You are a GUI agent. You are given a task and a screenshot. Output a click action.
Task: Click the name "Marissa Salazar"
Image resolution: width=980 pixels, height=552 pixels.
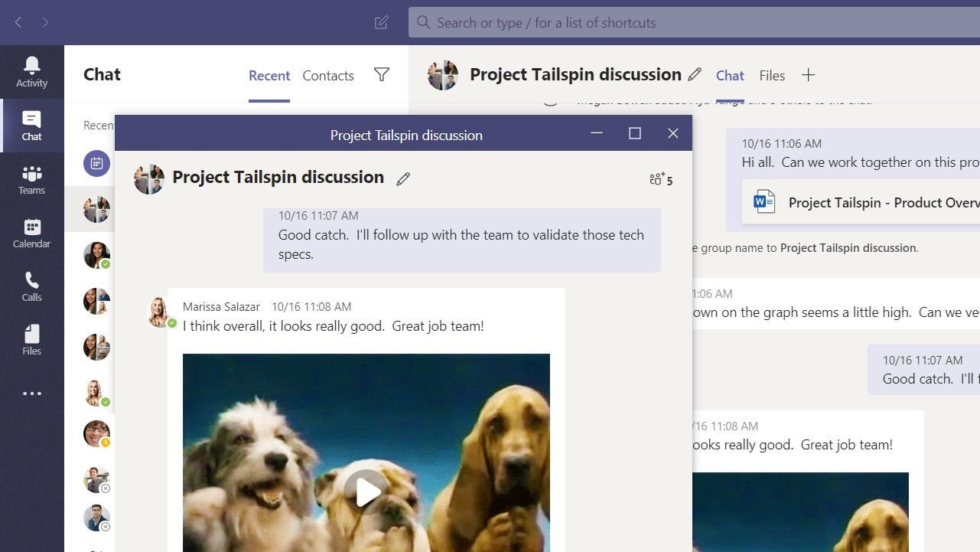[x=221, y=307]
